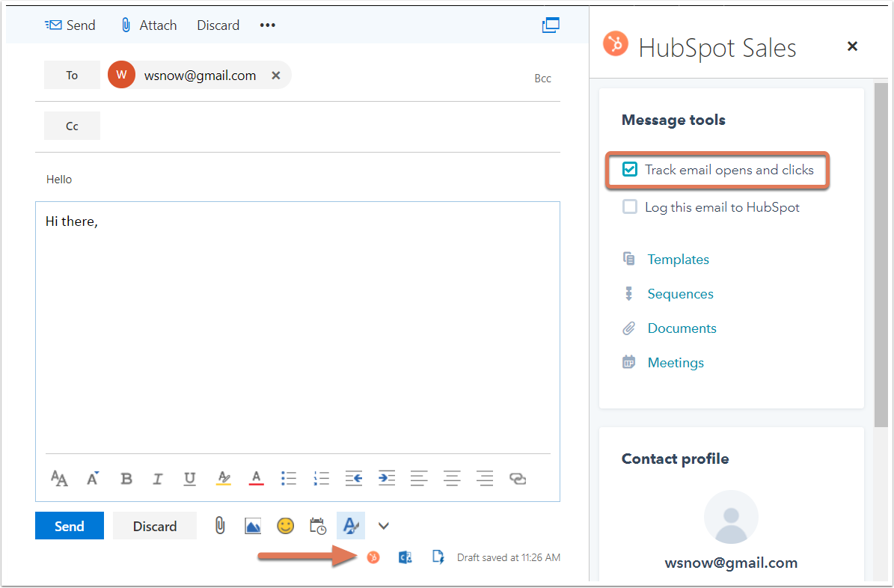Toggle Track email opens and clicks
894x588 pixels.
click(629, 169)
